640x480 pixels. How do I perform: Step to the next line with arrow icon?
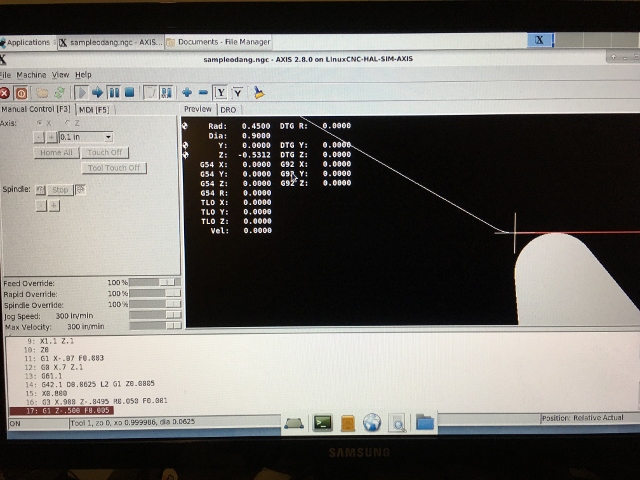click(97, 93)
